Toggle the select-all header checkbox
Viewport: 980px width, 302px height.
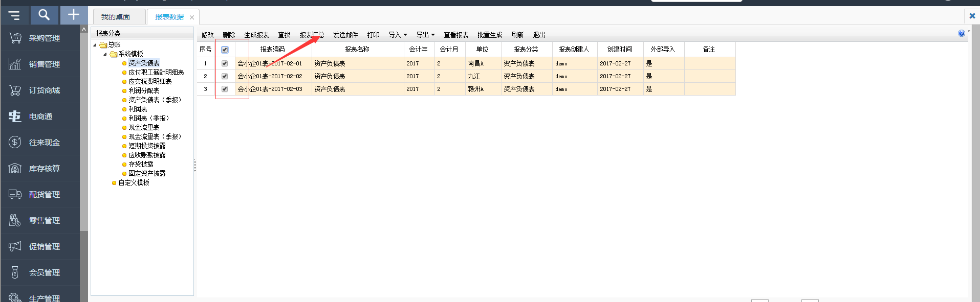click(x=225, y=50)
